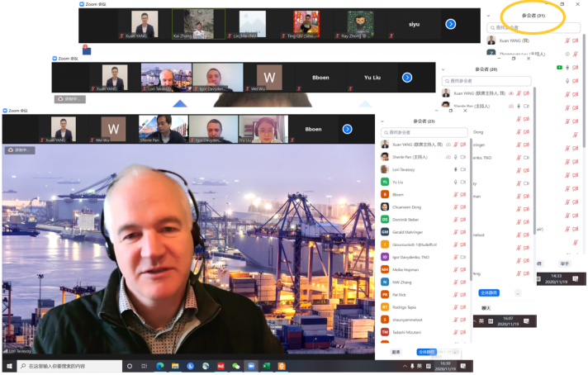Image resolution: width=588 pixels, height=375 pixels.
Task: Show next video thumbnails in back window
Action: click(x=451, y=24)
